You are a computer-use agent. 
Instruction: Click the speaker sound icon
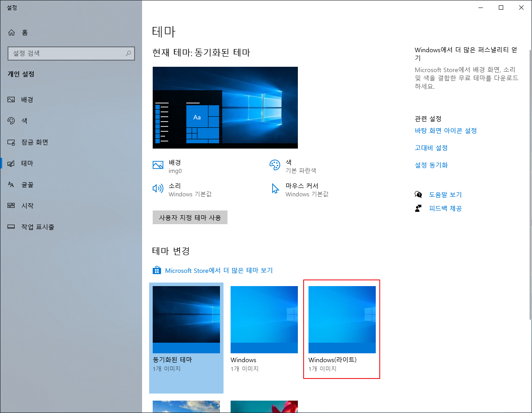(x=158, y=189)
